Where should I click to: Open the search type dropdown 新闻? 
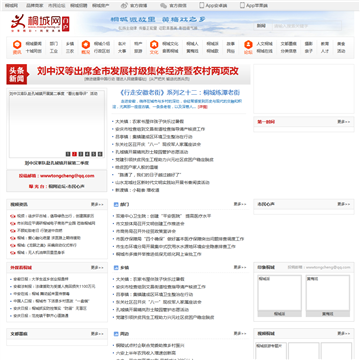tap(262, 26)
